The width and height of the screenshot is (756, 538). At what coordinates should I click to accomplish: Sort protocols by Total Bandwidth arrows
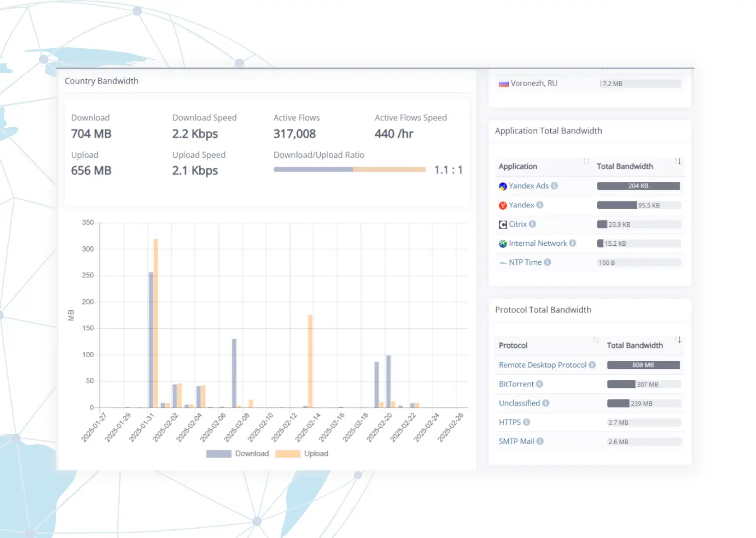pyautogui.click(x=678, y=340)
